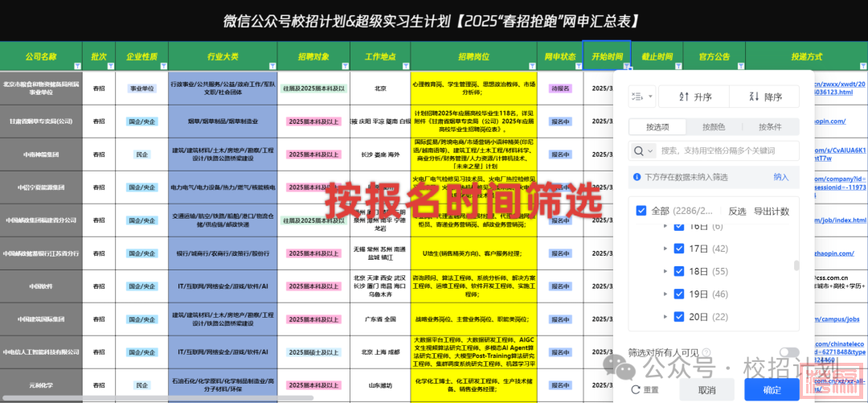The height and width of the screenshot is (403, 868).
Task: Open the filter icon in 网申状态 header
Action: coord(578,66)
